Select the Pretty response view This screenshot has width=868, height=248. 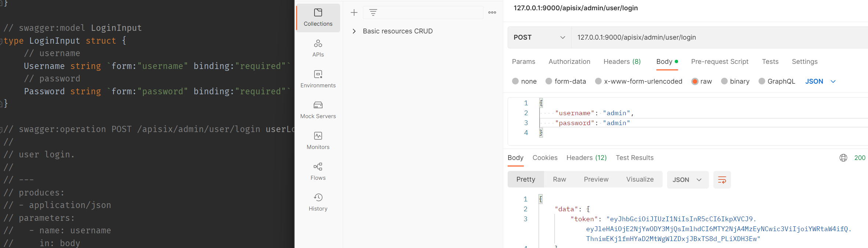pyautogui.click(x=526, y=179)
